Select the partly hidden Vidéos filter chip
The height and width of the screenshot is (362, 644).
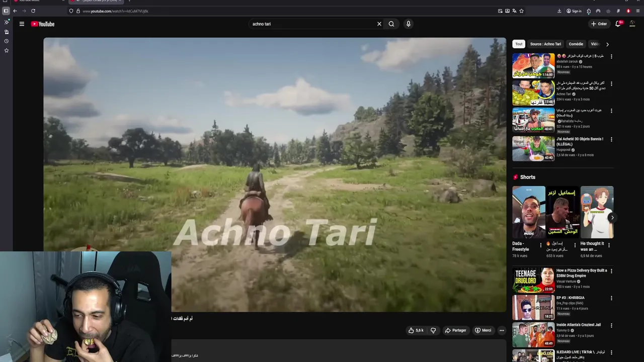tap(595, 44)
